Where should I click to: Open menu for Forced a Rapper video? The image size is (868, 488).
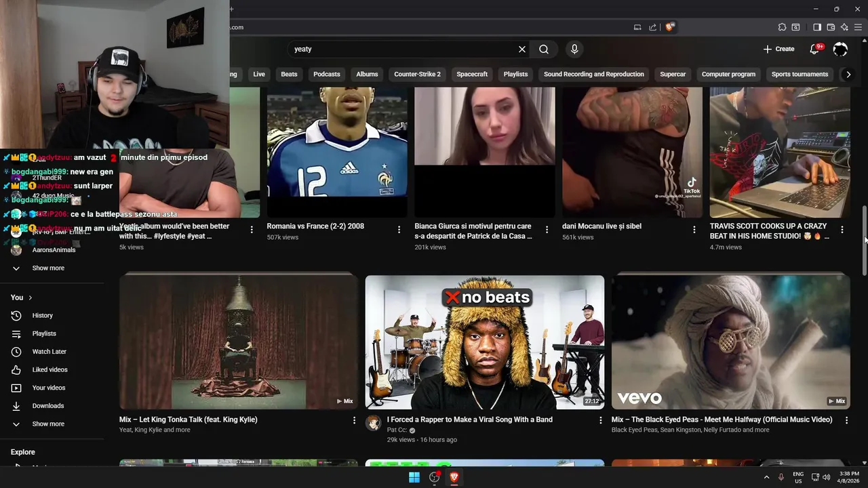[x=600, y=420]
